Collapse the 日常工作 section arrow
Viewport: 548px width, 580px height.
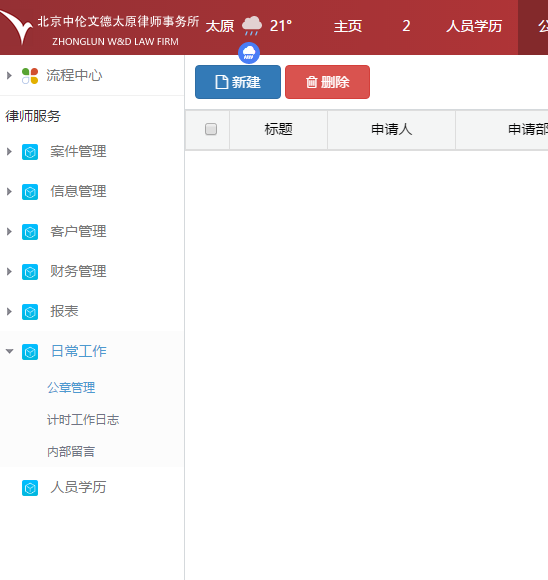pos(10,351)
